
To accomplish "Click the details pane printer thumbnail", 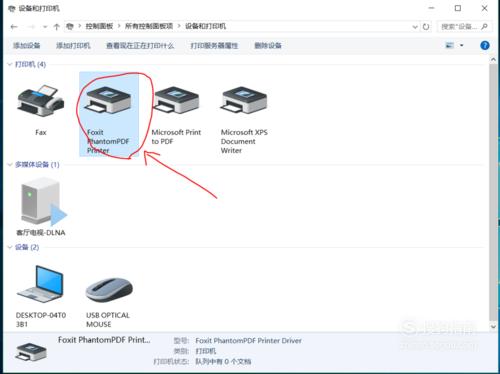I will pos(31,352).
